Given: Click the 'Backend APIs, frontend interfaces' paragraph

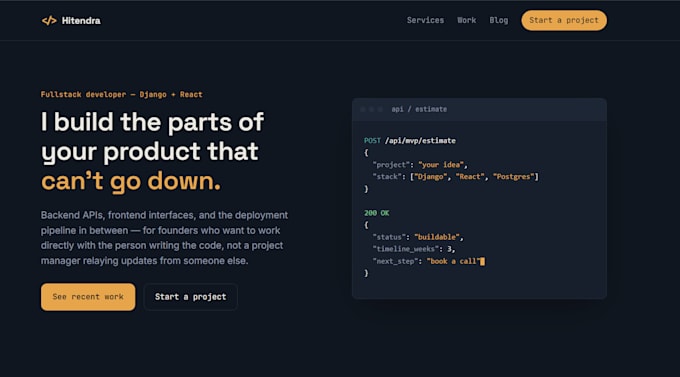Looking at the screenshot, I should point(164,238).
